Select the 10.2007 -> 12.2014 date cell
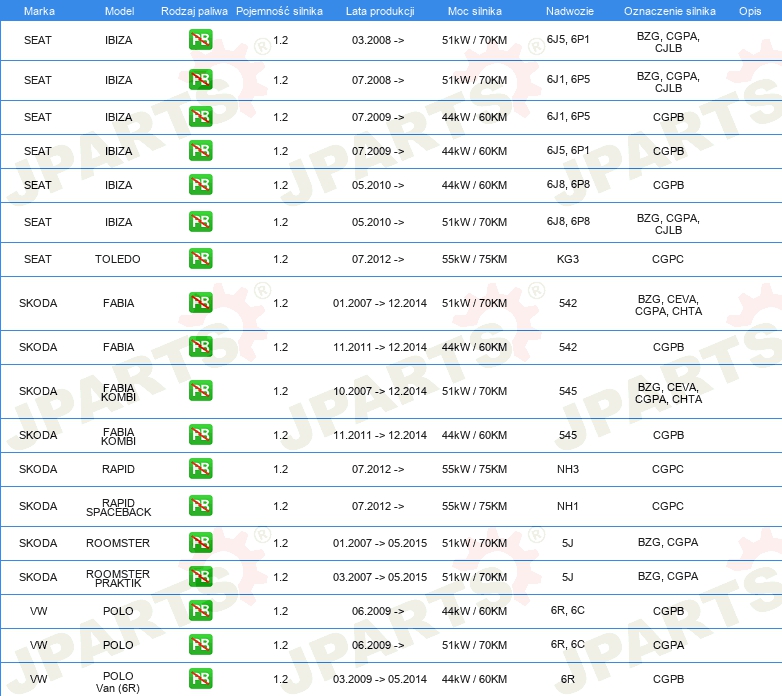Screen dimensions: 782x696 click(x=380, y=391)
